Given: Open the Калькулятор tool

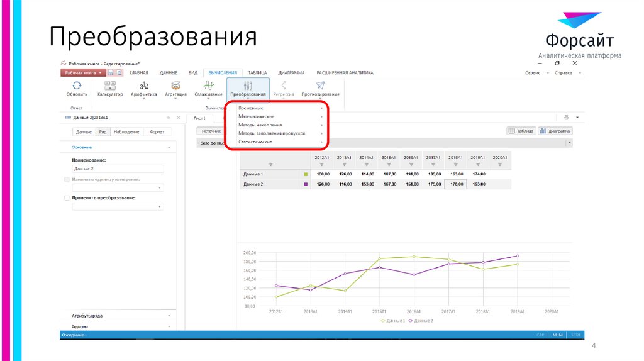Looking at the screenshot, I should [x=110, y=86].
